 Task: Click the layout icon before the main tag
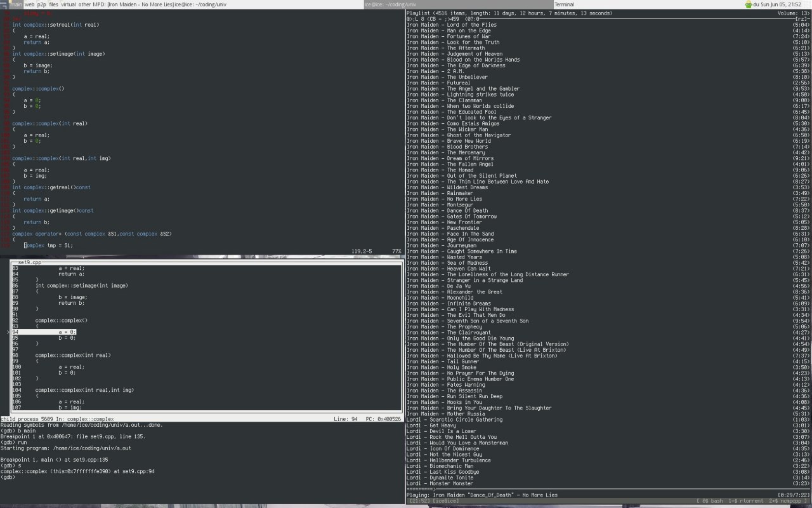4,4
